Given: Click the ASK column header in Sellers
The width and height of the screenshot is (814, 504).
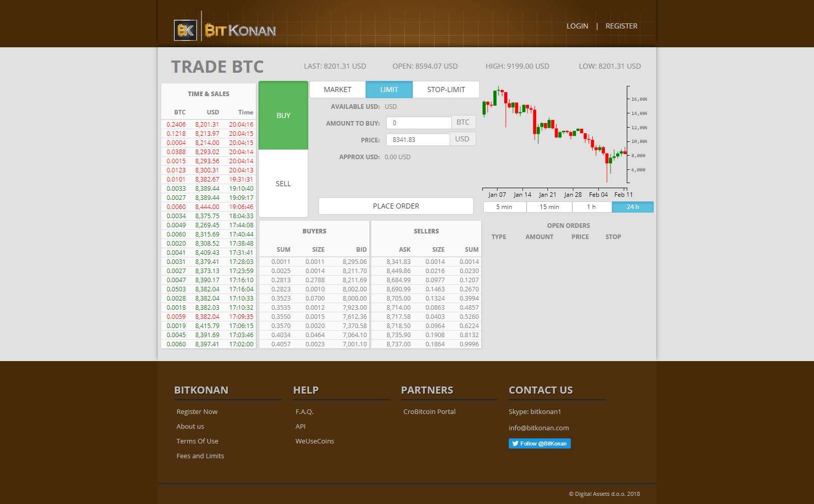Looking at the screenshot, I should 404,250.
